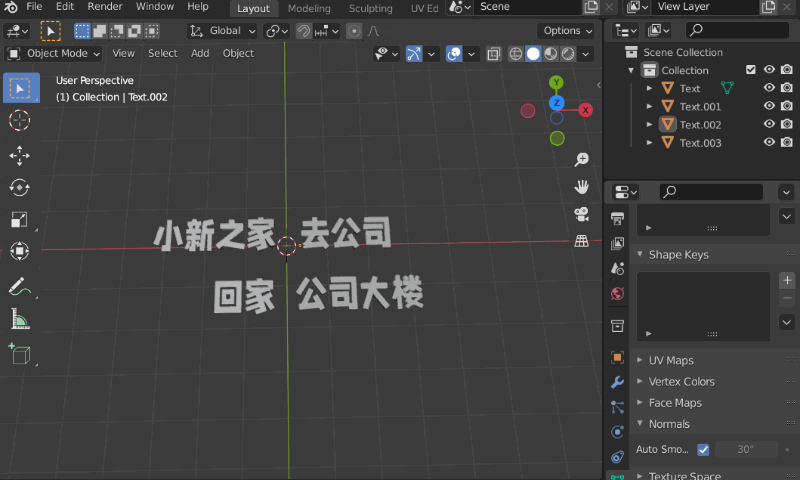Select the Add Cube tool
800x480 pixels.
point(19,353)
